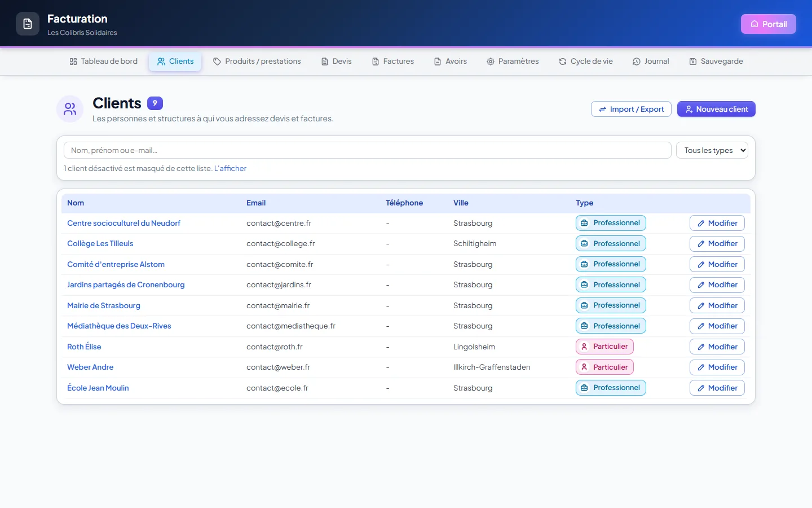Click the add-user icon on Nouveau client
The width and height of the screenshot is (812, 508).
[x=689, y=110]
